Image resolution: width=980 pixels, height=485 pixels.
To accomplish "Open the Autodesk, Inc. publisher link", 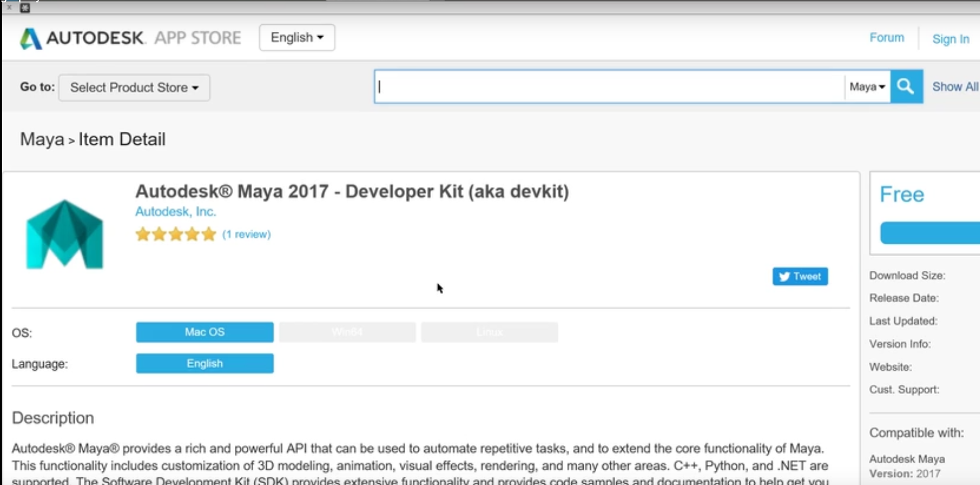I will [x=176, y=211].
